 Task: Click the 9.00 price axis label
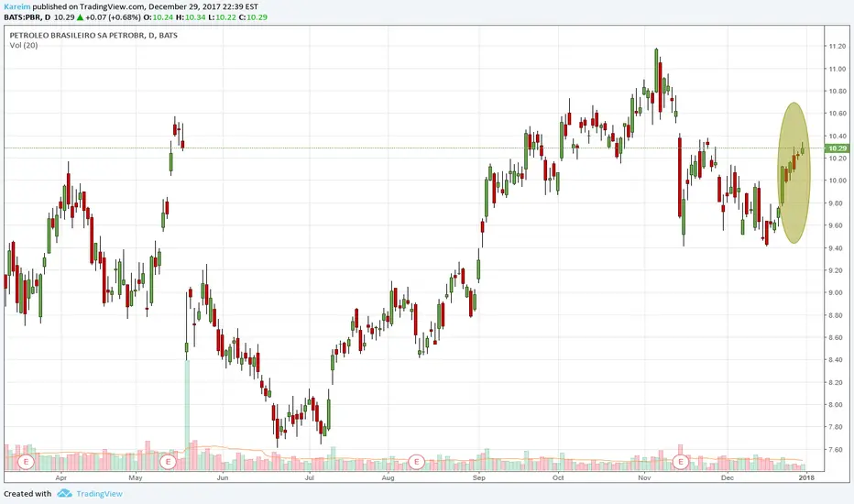(x=838, y=293)
